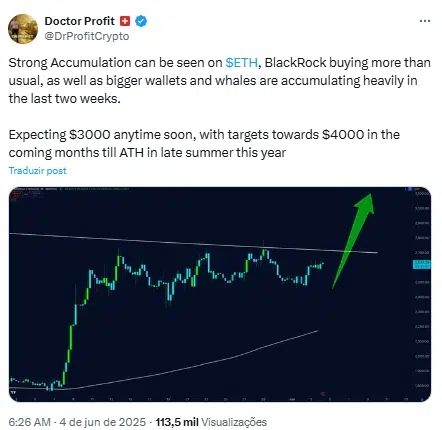This screenshot has width=442, height=430.
Task: Click the TradingView logo in chart corner
Action: (x=13, y=392)
